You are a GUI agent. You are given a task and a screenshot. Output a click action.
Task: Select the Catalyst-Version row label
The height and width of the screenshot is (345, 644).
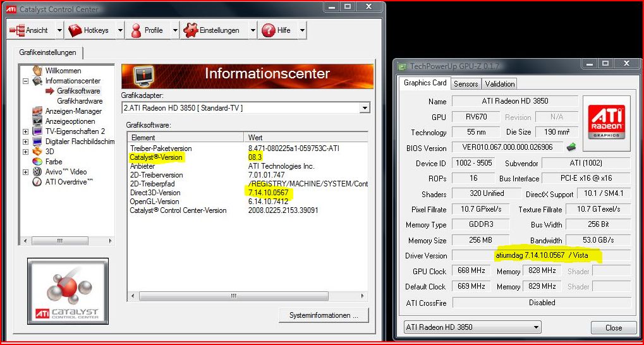[156, 157]
